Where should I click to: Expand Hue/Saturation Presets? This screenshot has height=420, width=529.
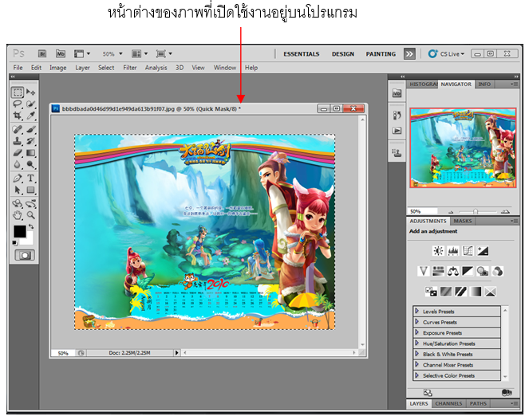tap(416, 343)
